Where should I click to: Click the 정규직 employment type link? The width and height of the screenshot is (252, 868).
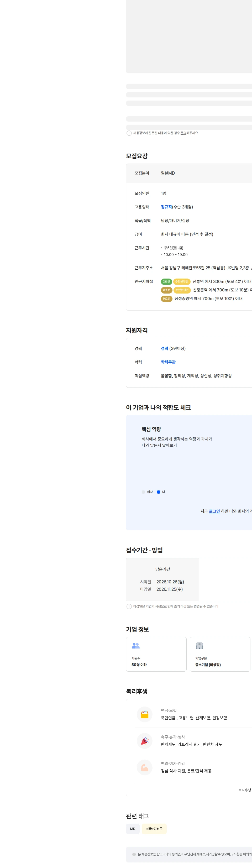[166, 207]
